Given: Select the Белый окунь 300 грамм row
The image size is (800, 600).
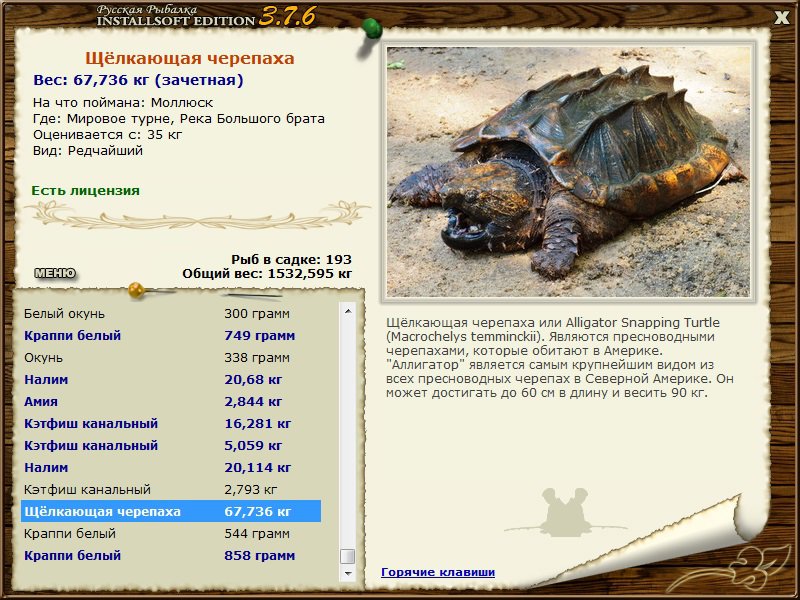Looking at the screenshot, I should (171, 313).
